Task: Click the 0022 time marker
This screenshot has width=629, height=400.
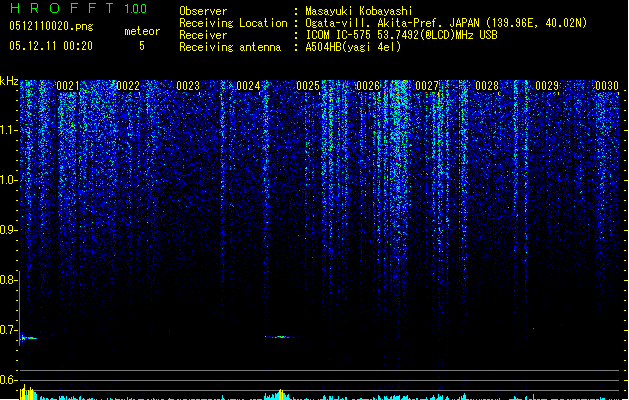Action: coord(128,86)
